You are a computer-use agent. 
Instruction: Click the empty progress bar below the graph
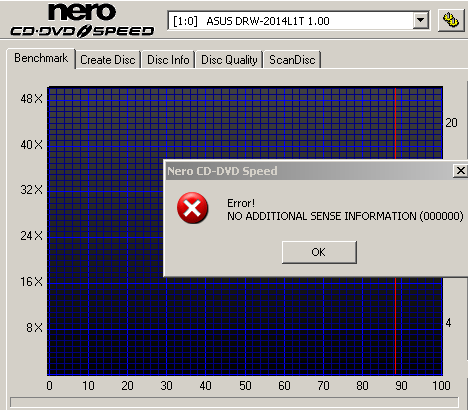(x=234, y=402)
